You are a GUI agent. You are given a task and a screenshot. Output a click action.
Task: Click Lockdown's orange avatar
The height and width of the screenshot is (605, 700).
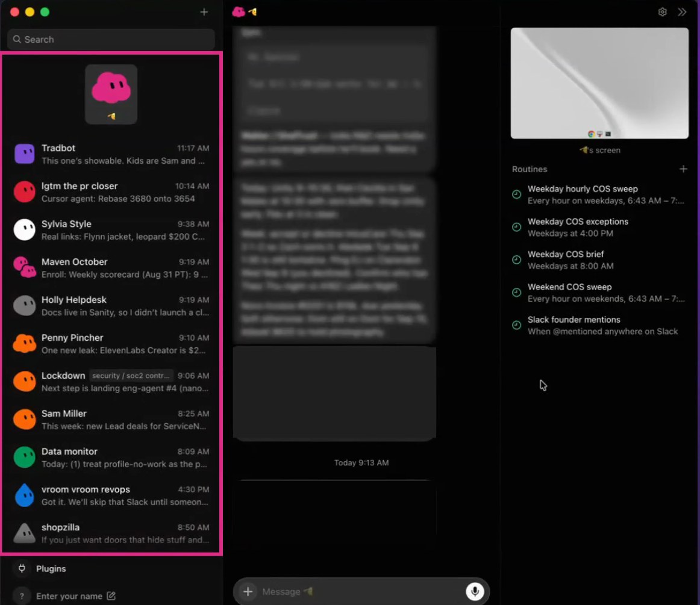[25, 382]
